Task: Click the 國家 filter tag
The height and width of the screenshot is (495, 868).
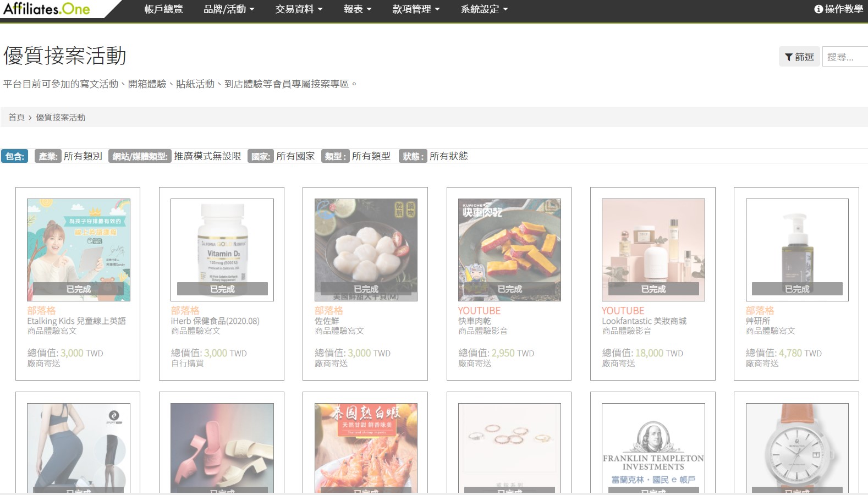Action: click(x=260, y=156)
